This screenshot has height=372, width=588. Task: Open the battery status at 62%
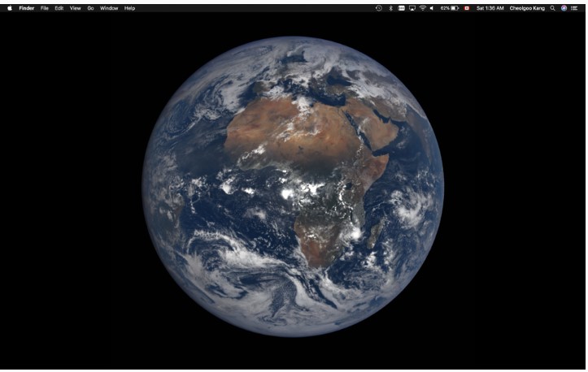point(449,8)
